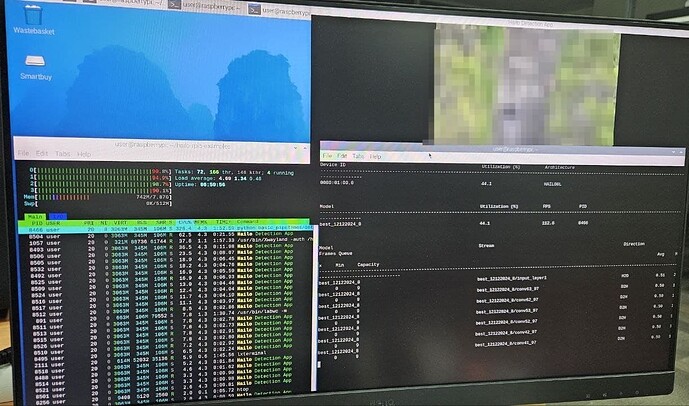689x406 pixels.
Task: Select the Main tab in htop
Action: [35, 214]
